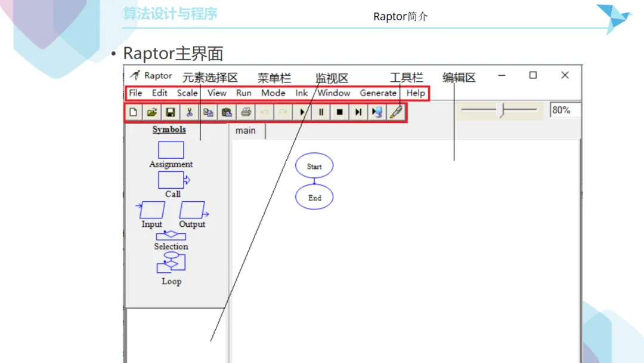
Task: Close the Raptor window
Action: point(565,75)
